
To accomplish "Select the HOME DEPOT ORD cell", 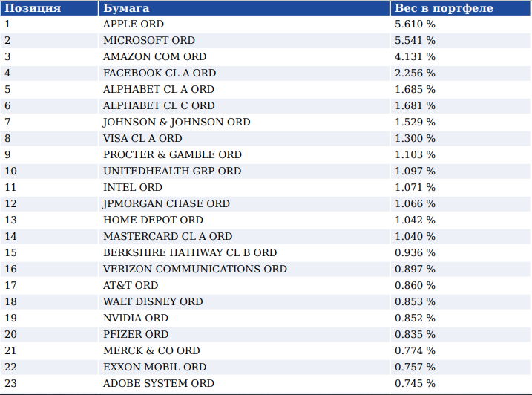I will click(244, 220).
